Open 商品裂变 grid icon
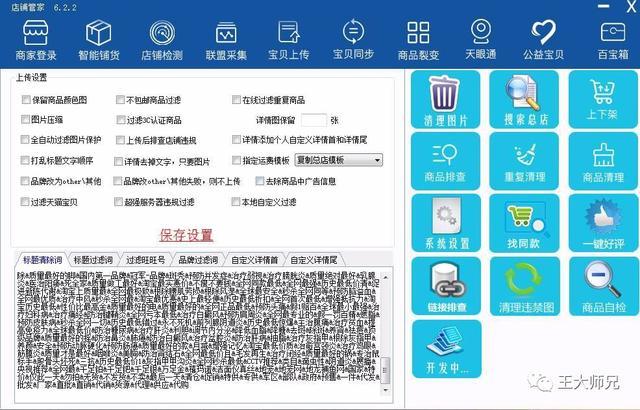640x410 pixels. point(418,40)
